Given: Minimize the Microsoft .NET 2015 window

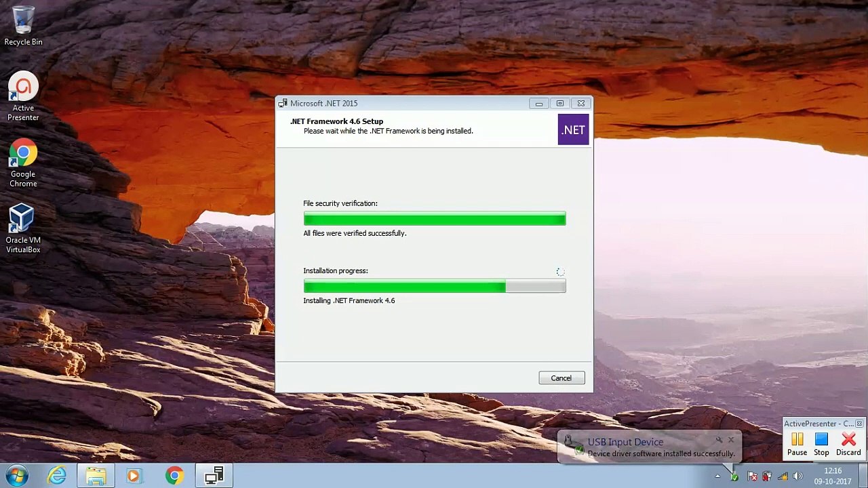Looking at the screenshot, I should (x=539, y=103).
